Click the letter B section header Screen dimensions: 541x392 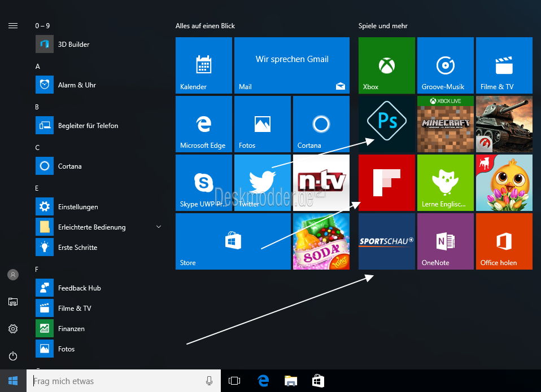point(37,107)
